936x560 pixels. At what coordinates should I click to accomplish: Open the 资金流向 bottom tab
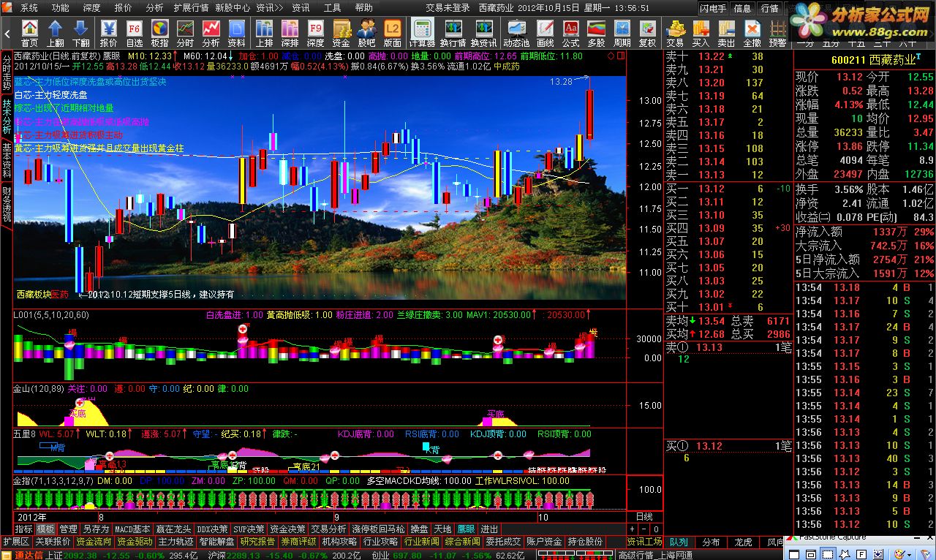pos(94,542)
